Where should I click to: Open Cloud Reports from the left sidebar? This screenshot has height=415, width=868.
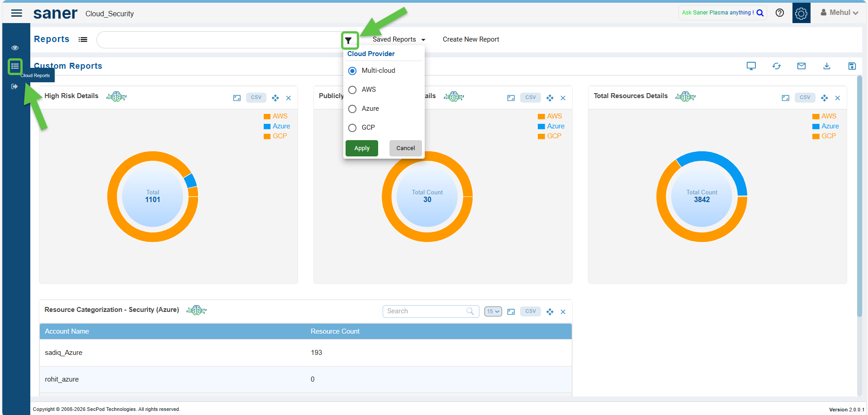(15, 66)
